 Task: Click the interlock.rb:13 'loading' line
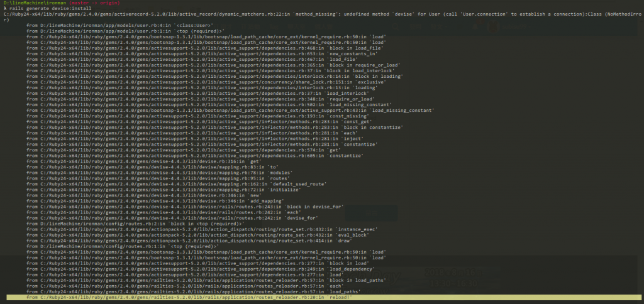[202, 88]
